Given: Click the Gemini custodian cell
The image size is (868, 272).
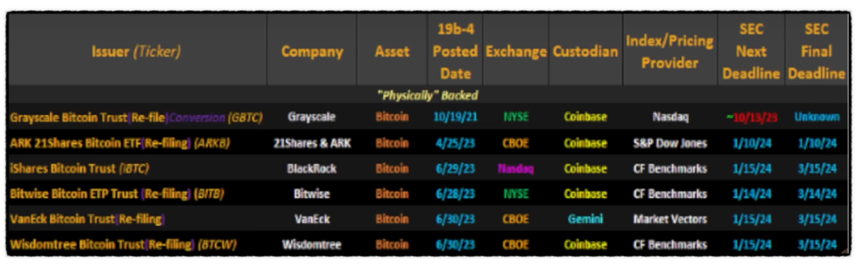Looking at the screenshot, I should click(x=585, y=219).
